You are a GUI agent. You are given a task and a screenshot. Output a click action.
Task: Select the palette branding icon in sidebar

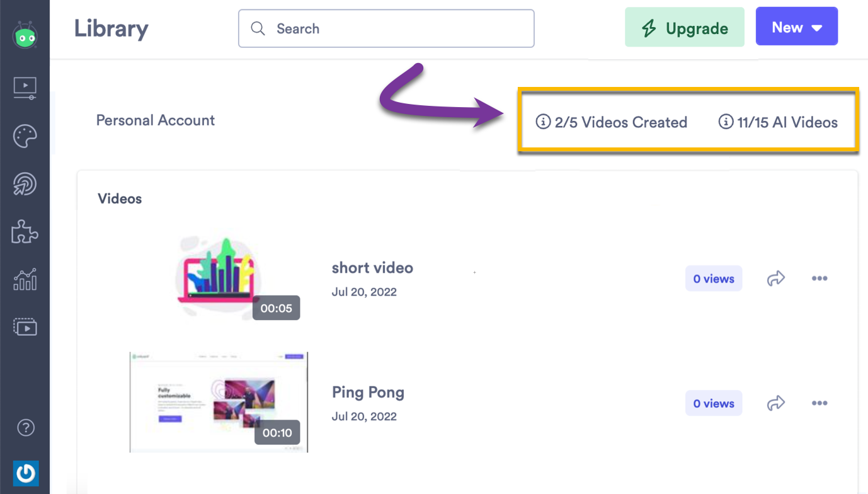click(x=25, y=136)
